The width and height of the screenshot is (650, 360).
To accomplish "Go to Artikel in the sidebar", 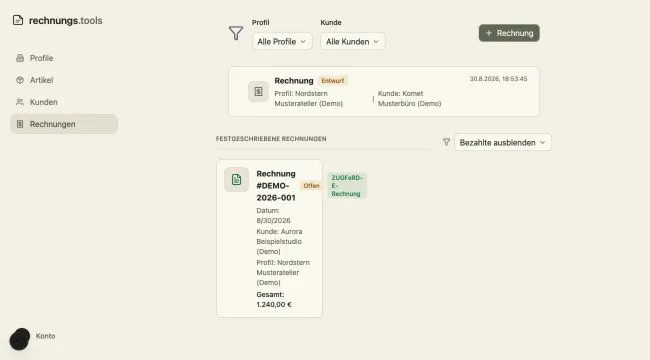I will [x=64, y=80].
